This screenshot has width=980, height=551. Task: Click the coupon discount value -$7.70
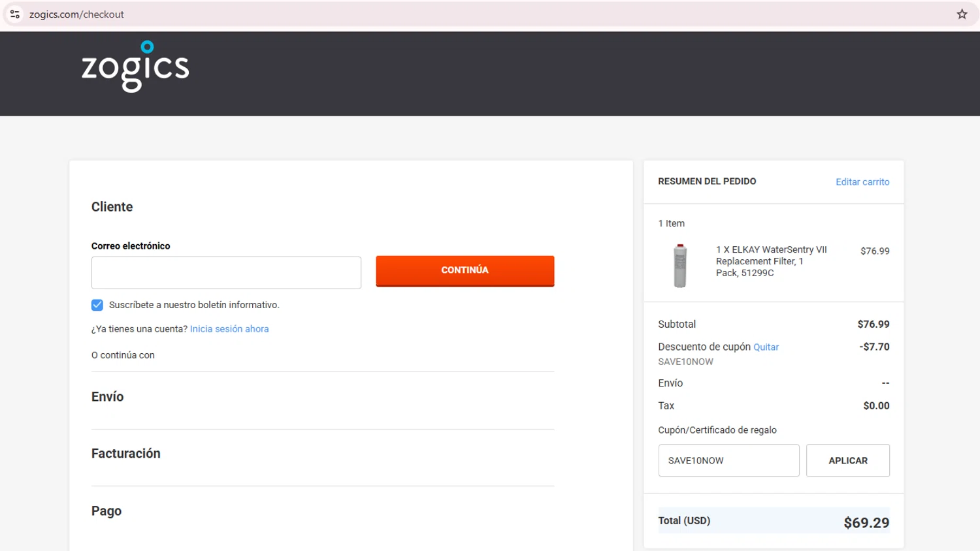874,347
